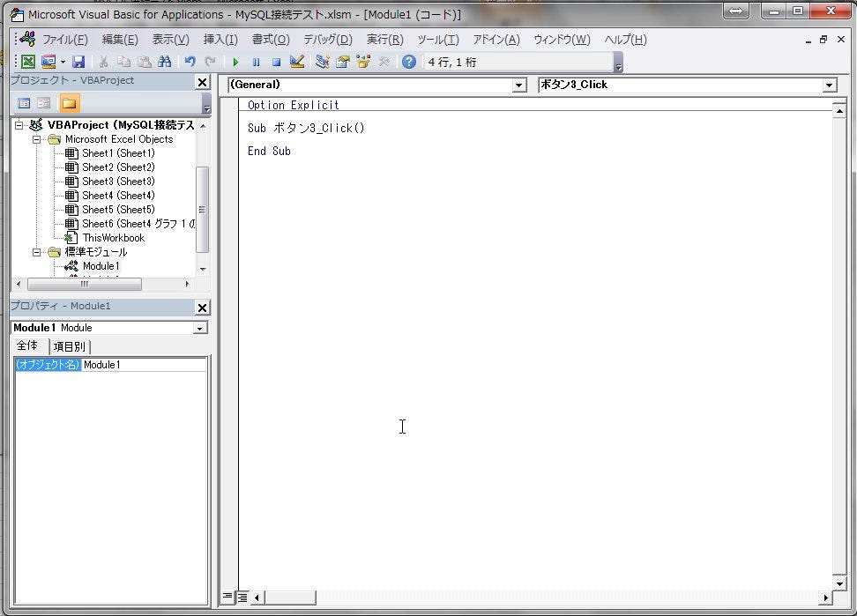Switch to Microsoft Excel via first toolbar icon
Image resolution: width=857 pixels, height=616 pixels.
tap(28, 62)
